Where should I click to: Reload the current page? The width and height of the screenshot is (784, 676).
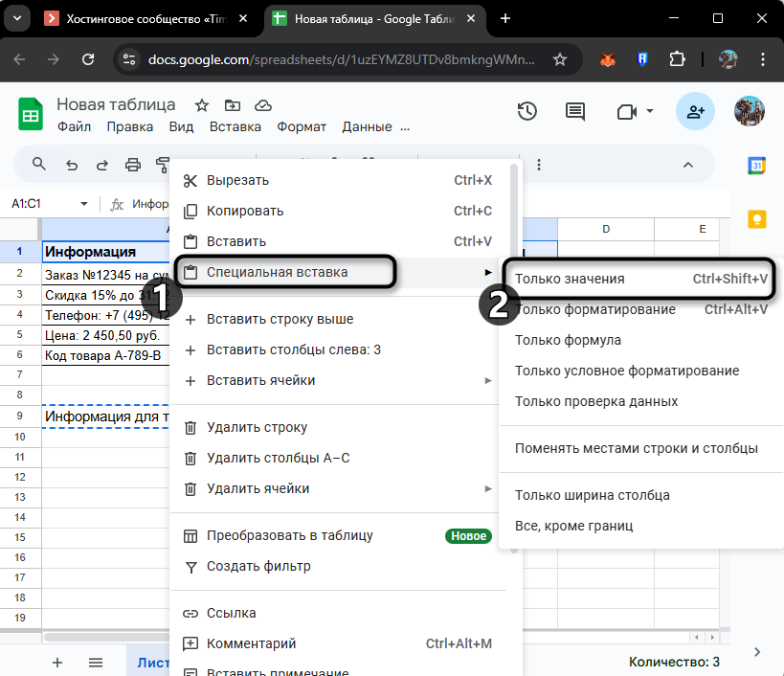coord(88,59)
